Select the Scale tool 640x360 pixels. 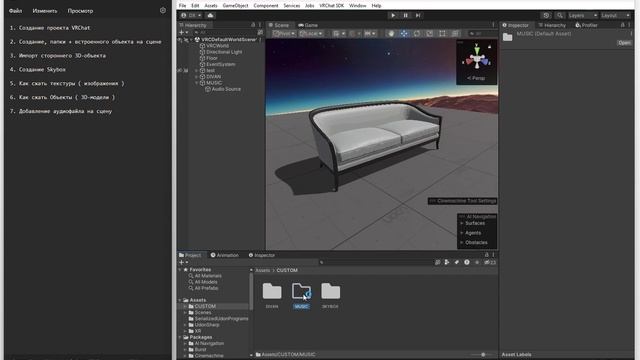coord(429,33)
